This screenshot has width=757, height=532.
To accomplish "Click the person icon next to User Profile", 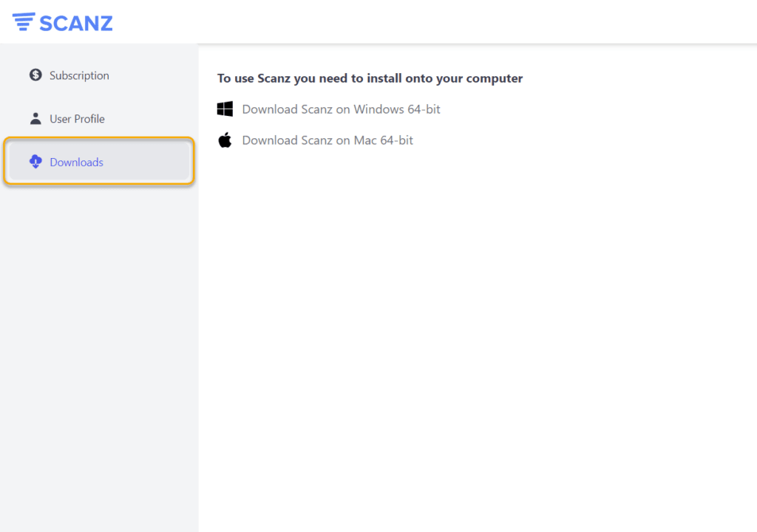I will pyautogui.click(x=35, y=118).
